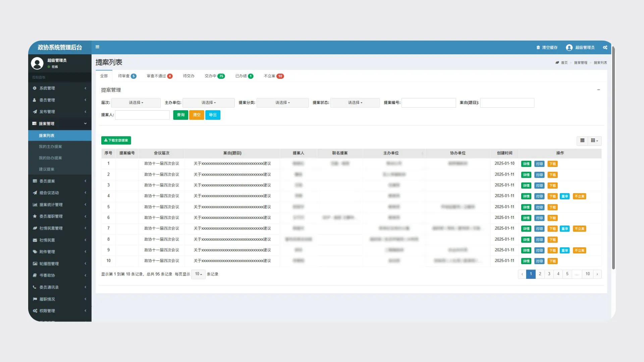Screen dimensions: 644x362
Task: Open the 届次 dropdown selector
Action: (136, 103)
